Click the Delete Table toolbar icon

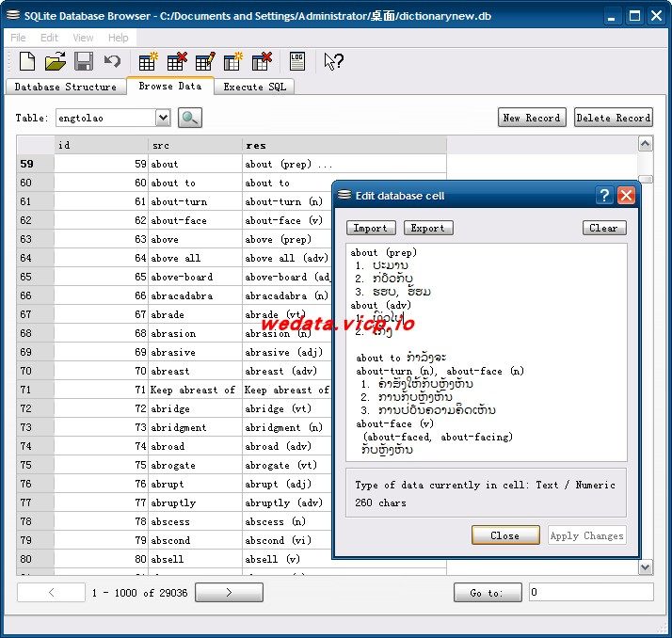[177, 61]
